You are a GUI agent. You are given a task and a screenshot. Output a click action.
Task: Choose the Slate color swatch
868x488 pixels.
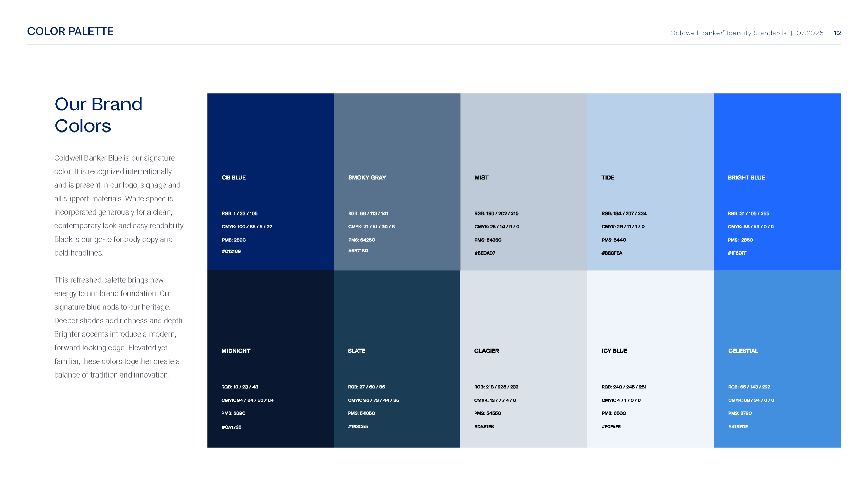(x=397, y=312)
